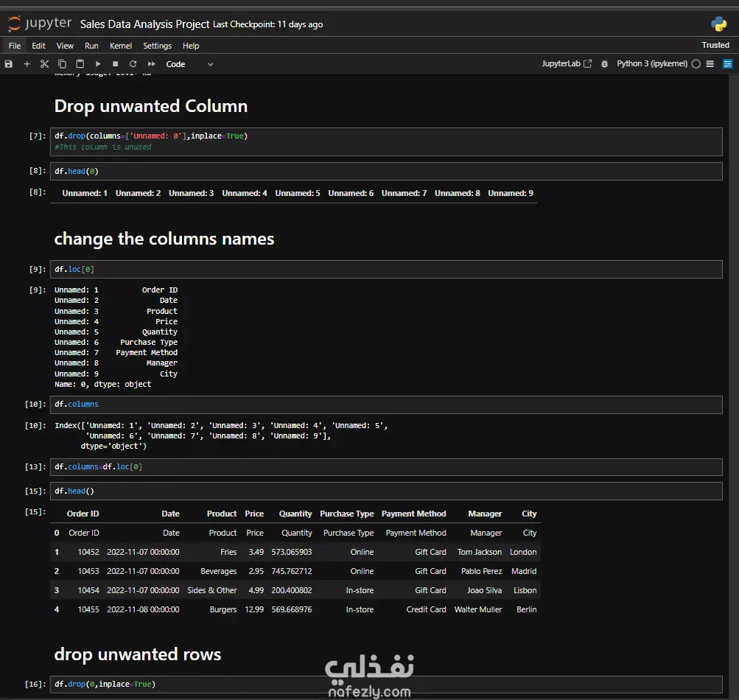Click the Order ID column header in table
Screen dimensions: 739x700
[x=83, y=514]
